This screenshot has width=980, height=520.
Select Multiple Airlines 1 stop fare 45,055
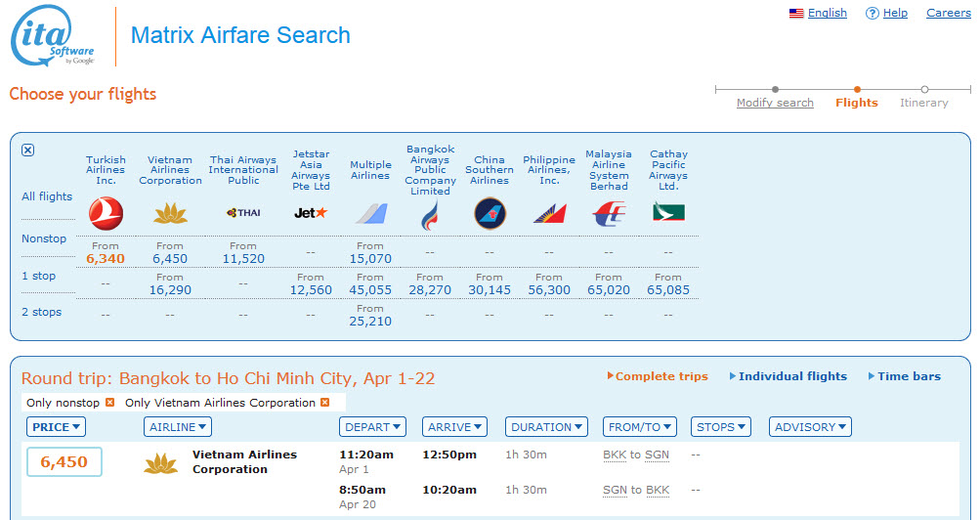[370, 289]
